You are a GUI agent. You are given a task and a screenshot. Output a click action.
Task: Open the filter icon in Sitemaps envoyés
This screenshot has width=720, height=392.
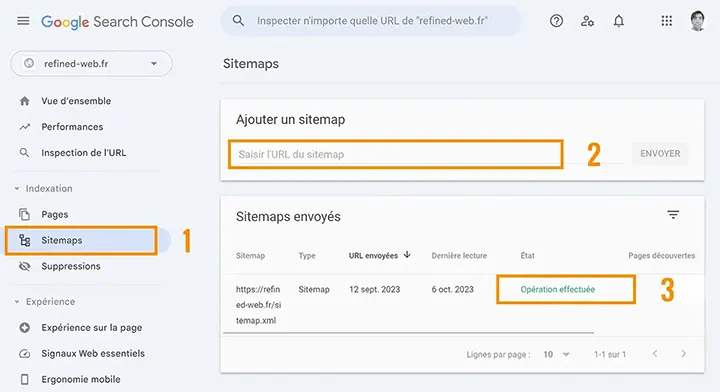coord(673,214)
